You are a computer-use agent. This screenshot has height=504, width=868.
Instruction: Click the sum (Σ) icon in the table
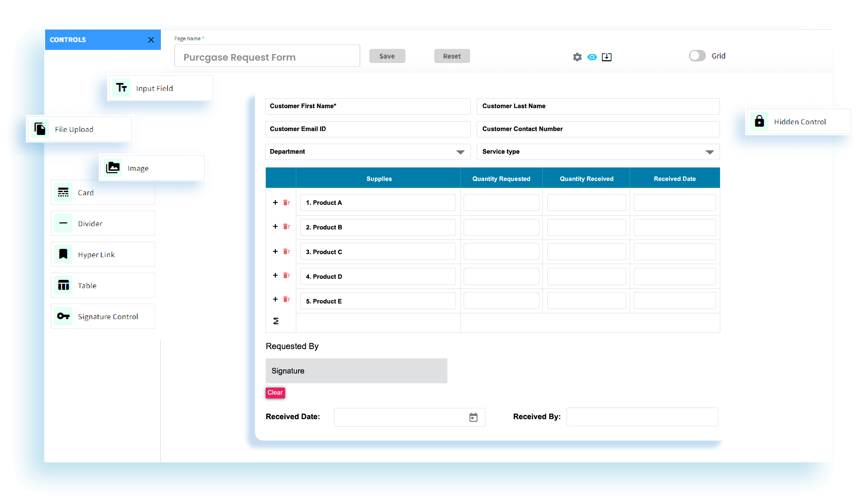275,321
